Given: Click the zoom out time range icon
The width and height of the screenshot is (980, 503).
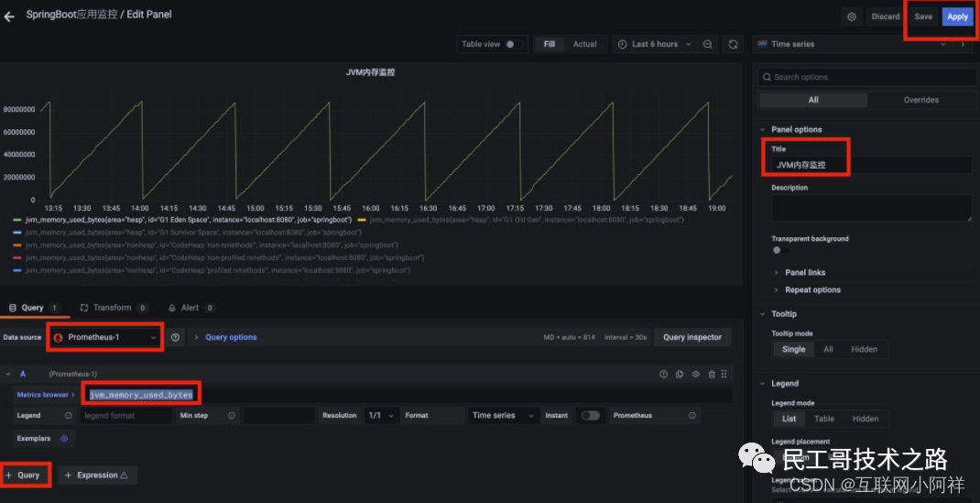Looking at the screenshot, I should 707,44.
